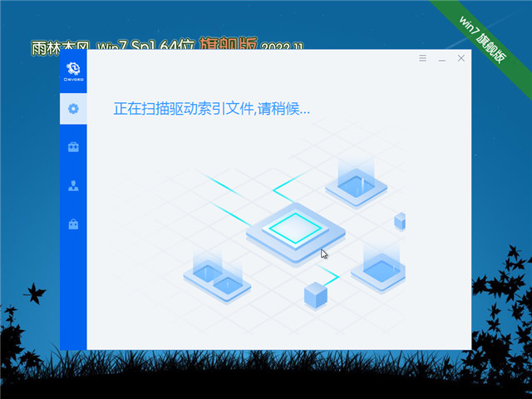Click the lower left twin-pad platform graphic
This screenshot has height=399, width=532.
coord(216,278)
